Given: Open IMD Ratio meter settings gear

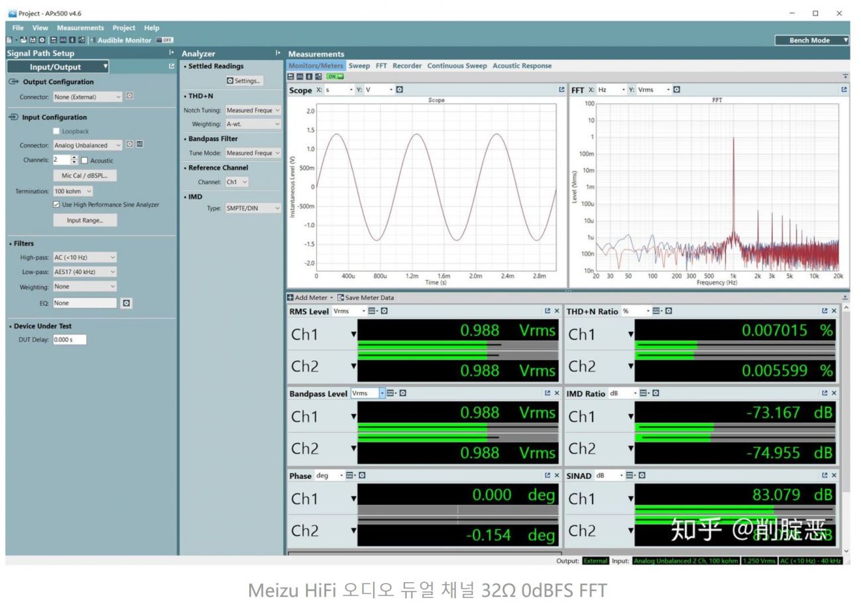Looking at the screenshot, I should tap(656, 393).
